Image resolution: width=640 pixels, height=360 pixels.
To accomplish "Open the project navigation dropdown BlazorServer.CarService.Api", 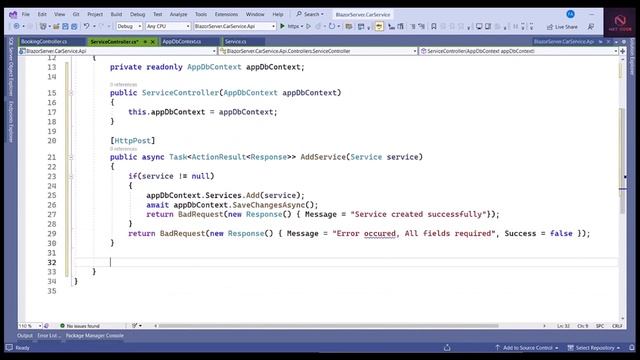I will click(x=118, y=51).
